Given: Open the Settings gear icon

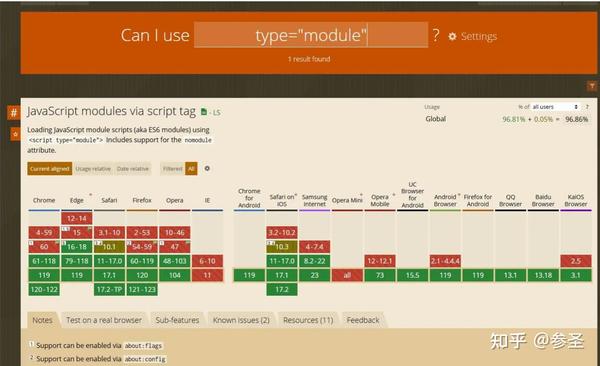Looking at the screenshot, I should (452, 36).
